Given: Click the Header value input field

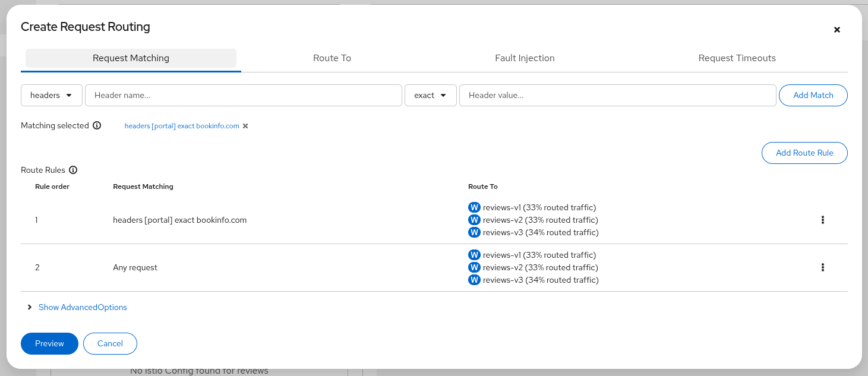Looking at the screenshot, I should tap(617, 95).
